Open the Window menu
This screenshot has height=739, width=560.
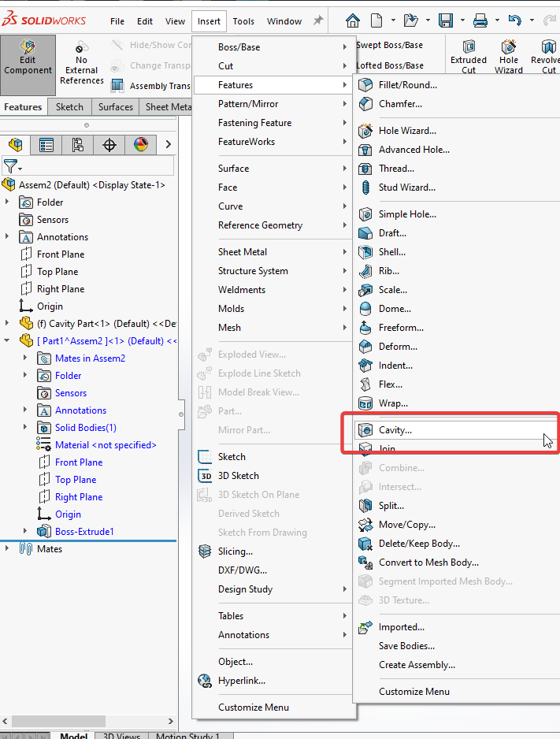[x=284, y=21]
